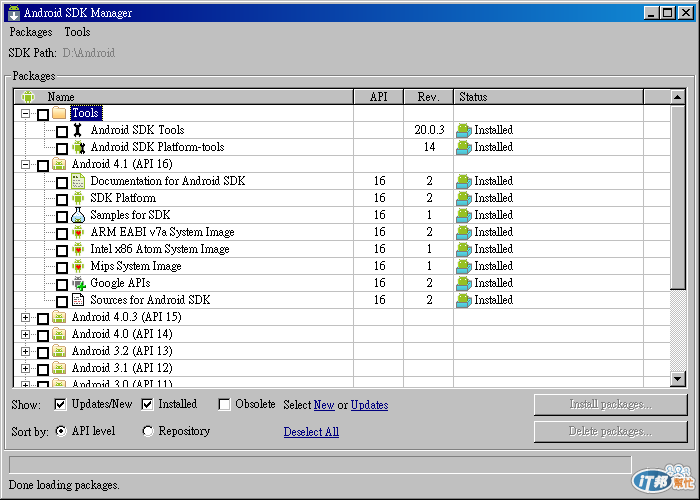Click the Install packages button
Viewport: 700px width, 500px height.
611,404
